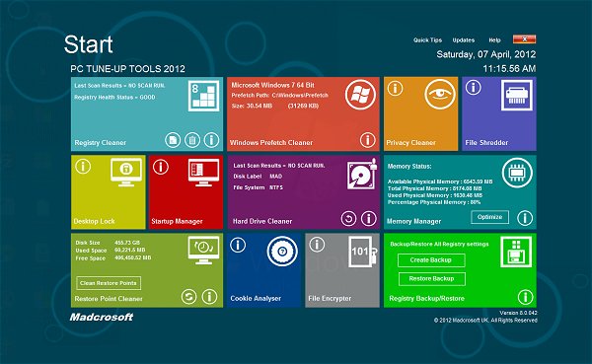Click the Madcrosoft logo text

pyautogui.click(x=102, y=318)
